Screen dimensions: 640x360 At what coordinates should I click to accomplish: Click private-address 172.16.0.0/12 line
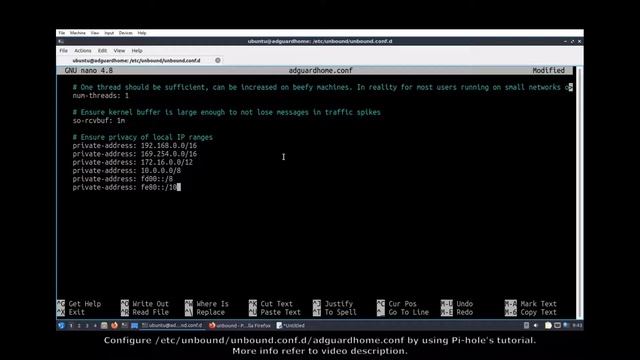[133, 162]
